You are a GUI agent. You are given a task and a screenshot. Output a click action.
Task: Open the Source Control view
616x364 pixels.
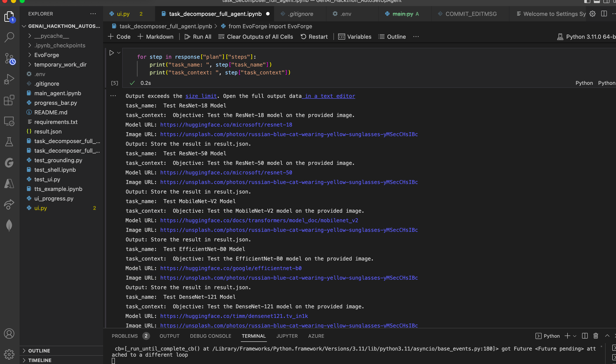[x=9, y=58]
